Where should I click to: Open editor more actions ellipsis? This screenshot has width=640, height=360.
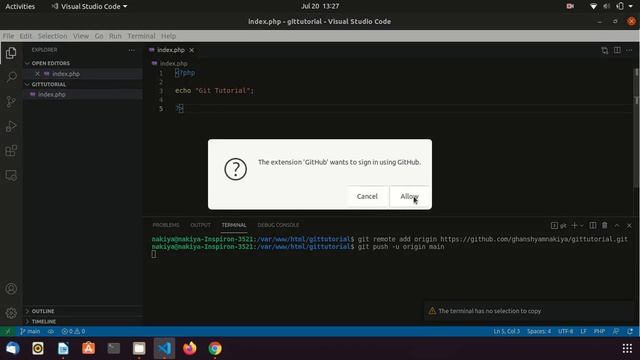(629, 50)
